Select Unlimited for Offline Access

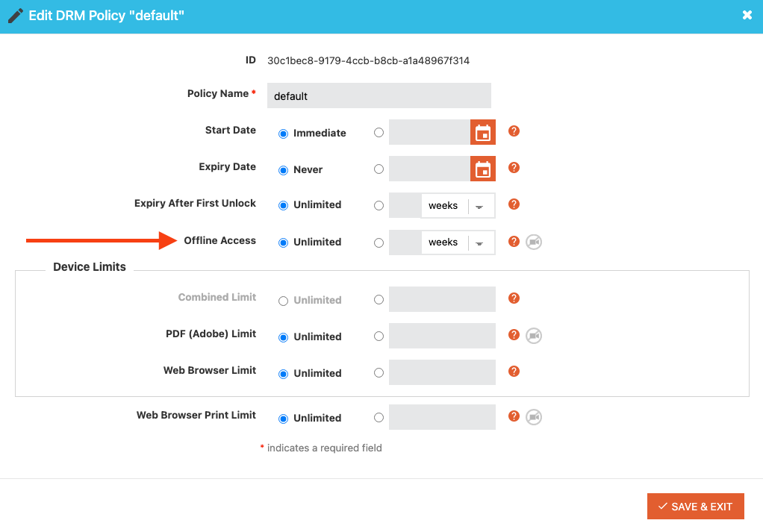[283, 242]
